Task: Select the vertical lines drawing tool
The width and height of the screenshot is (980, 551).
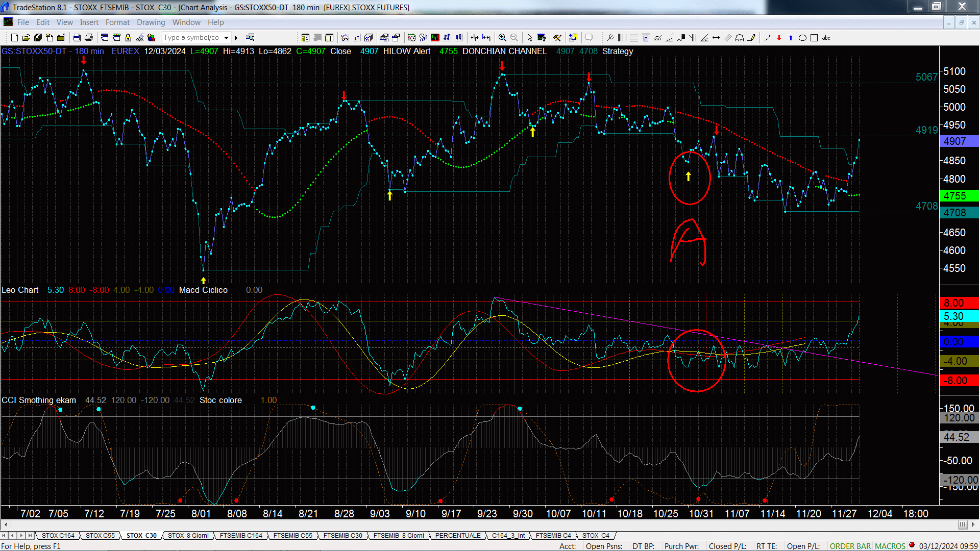Action: click(622, 38)
